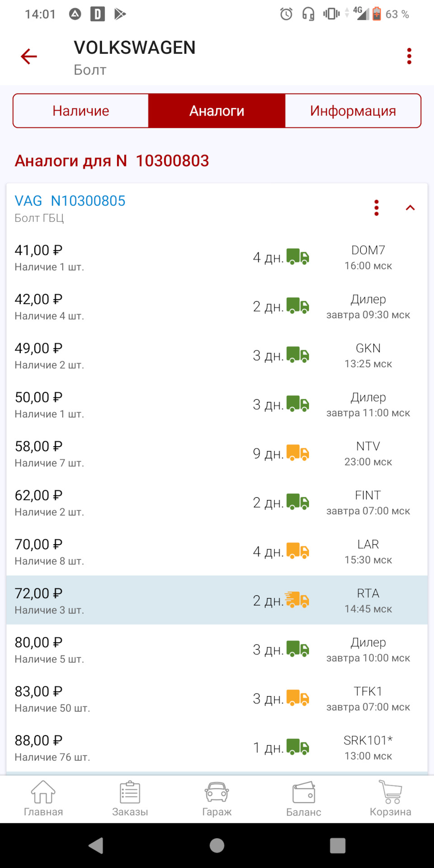The image size is (434, 868).
Task: Choose the 88,00 ₽ SRK101* offer
Action: click(217, 748)
